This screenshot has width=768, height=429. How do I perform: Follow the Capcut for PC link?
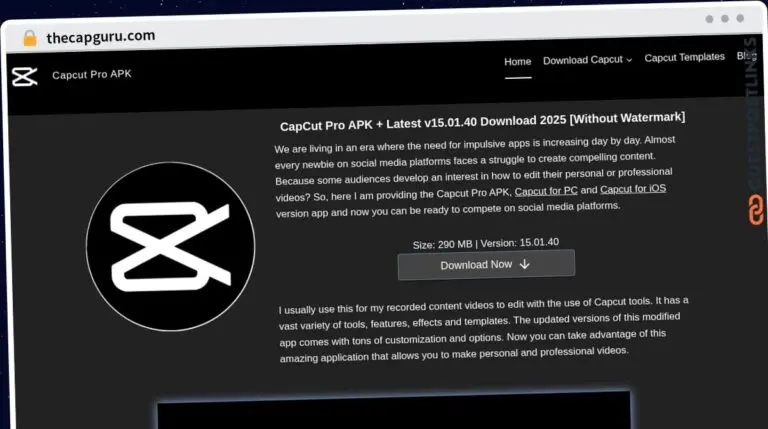coord(546,191)
